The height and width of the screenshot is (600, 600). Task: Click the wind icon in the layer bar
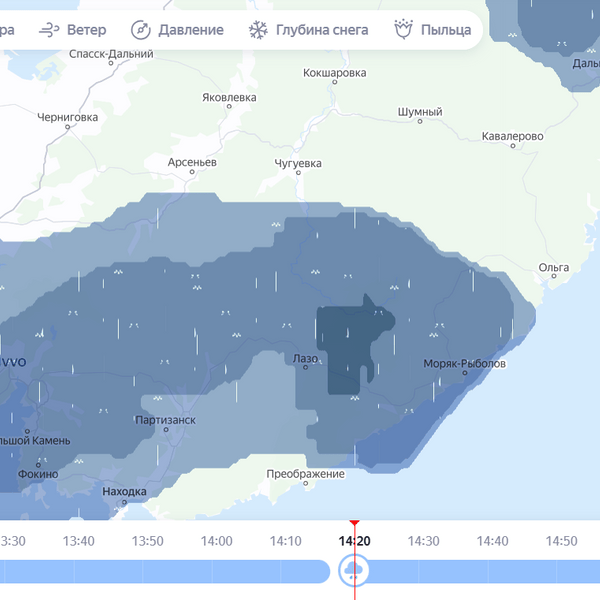tap(48, 30)
